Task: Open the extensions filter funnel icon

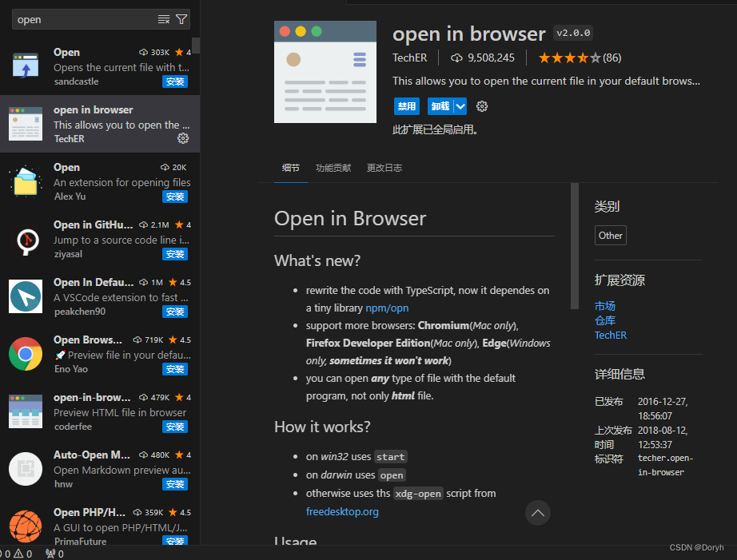Action: tap(181, 19)
